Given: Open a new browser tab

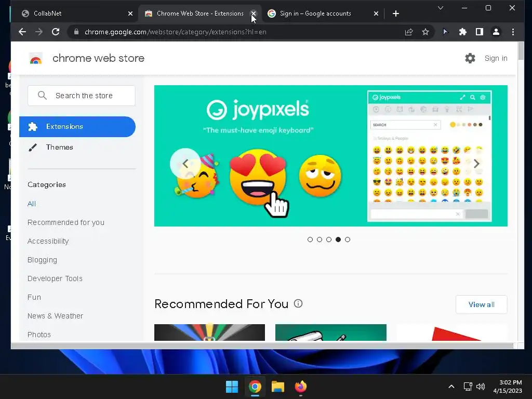Looking at the screenshot, I should click(x=395, y=14).
